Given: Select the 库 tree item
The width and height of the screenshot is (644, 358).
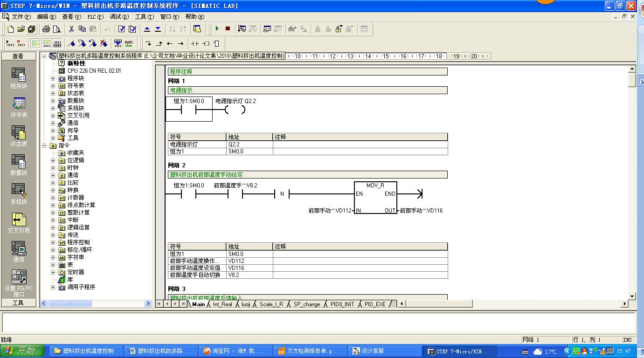Looking at the screenshot, I should pos(70,280).
